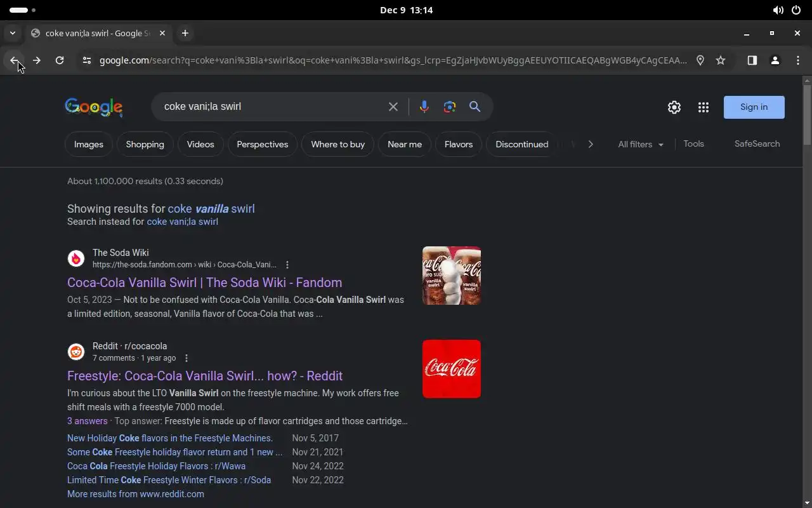
Task: Open the system volume icon
Action: (778, 10)
